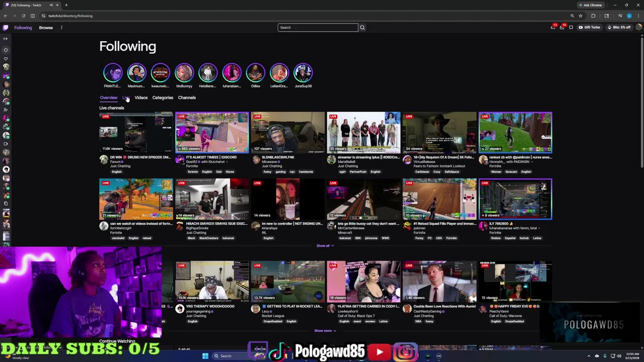Mute the Twitch tab's audio speaker icon
The width and height of the screenshot is (644, 362).
tap(51, 5)
